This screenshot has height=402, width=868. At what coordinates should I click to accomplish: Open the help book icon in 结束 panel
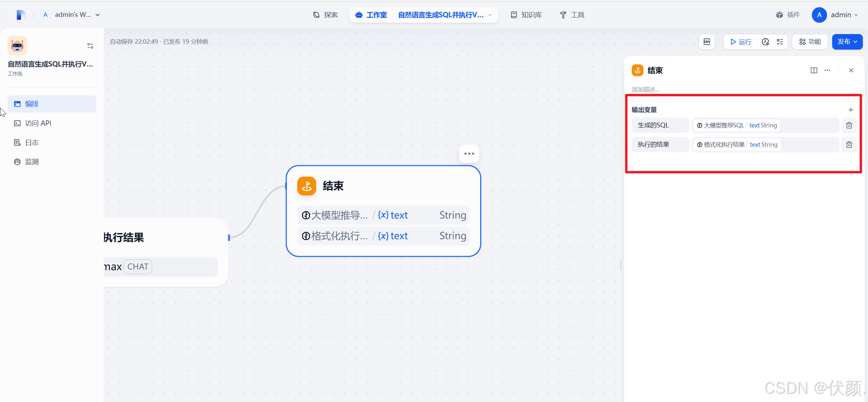(x=814, y=70)
